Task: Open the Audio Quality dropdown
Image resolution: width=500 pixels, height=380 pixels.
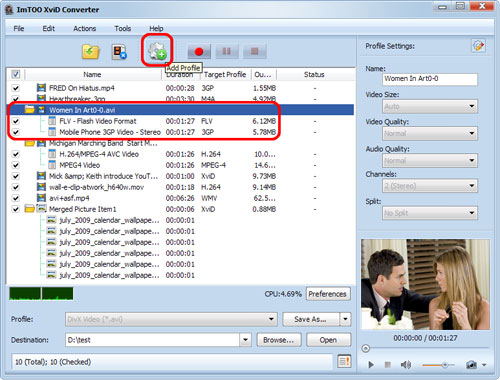Action: click(x=430, y=160)
